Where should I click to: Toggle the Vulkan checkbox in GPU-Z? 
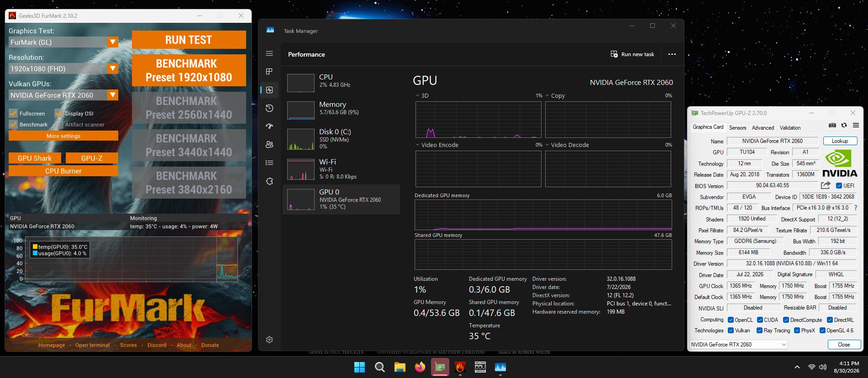point(731,331)
